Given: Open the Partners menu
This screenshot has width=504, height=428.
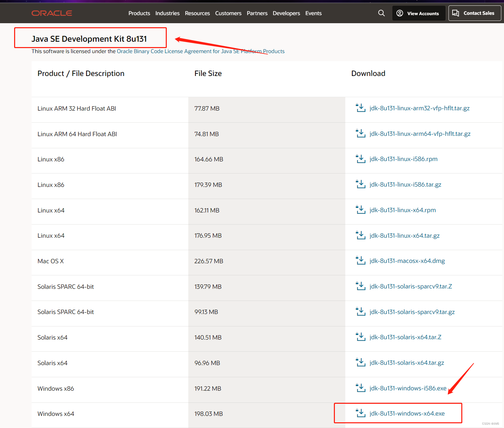Looking at the screenshot, I should (257, 13).
